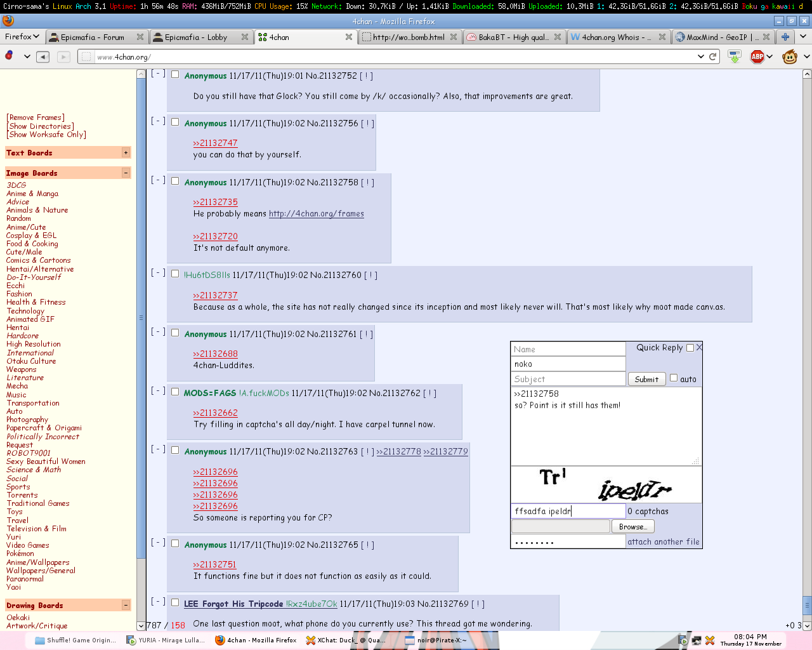The height and width of the screenshot is (650, 812).
Task: Open the list all tabs dropdown
Action: coord(802,37)
